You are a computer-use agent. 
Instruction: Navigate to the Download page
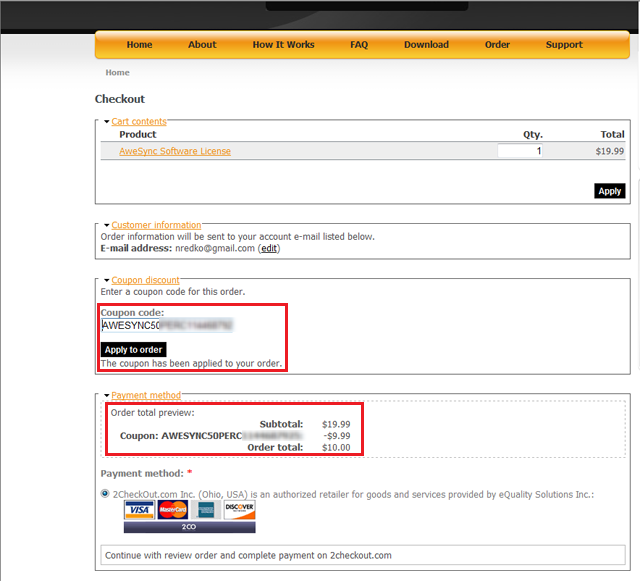click(426, 45)
